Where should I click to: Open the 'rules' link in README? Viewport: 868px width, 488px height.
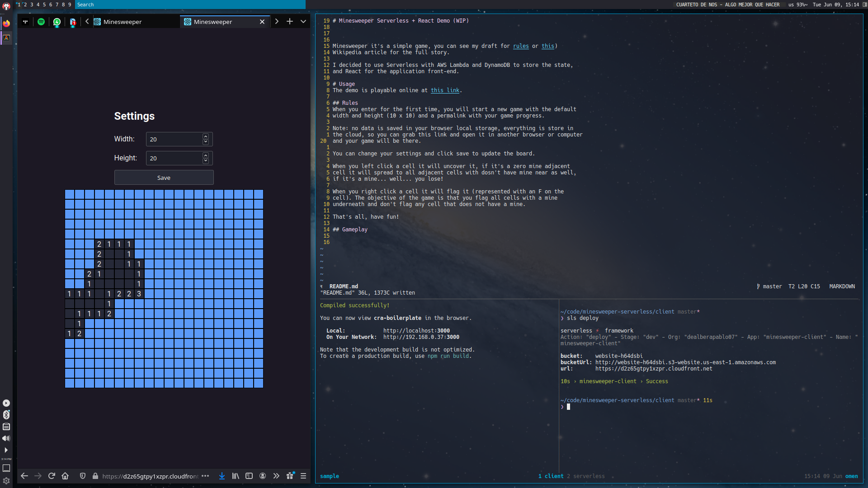click(x=521, y=46)
